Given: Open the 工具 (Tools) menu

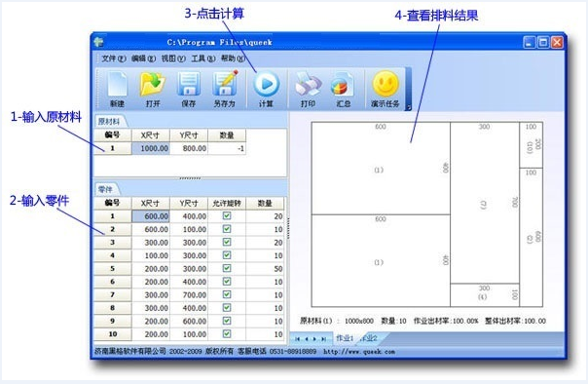Looking at the screenshot, I should (x=203, y=58).
